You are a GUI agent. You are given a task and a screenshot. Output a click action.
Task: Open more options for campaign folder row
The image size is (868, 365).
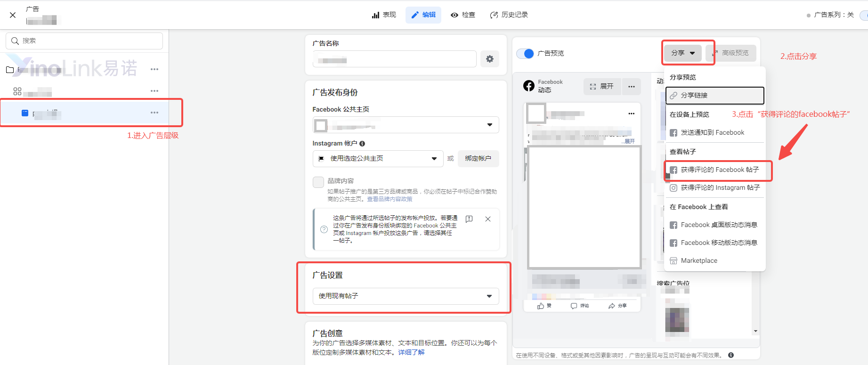(x=154, y=69)
